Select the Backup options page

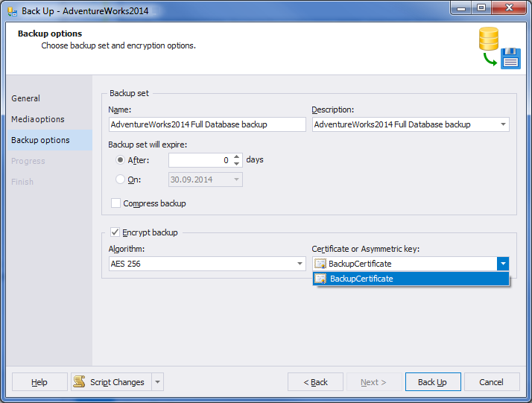[49, 140]
